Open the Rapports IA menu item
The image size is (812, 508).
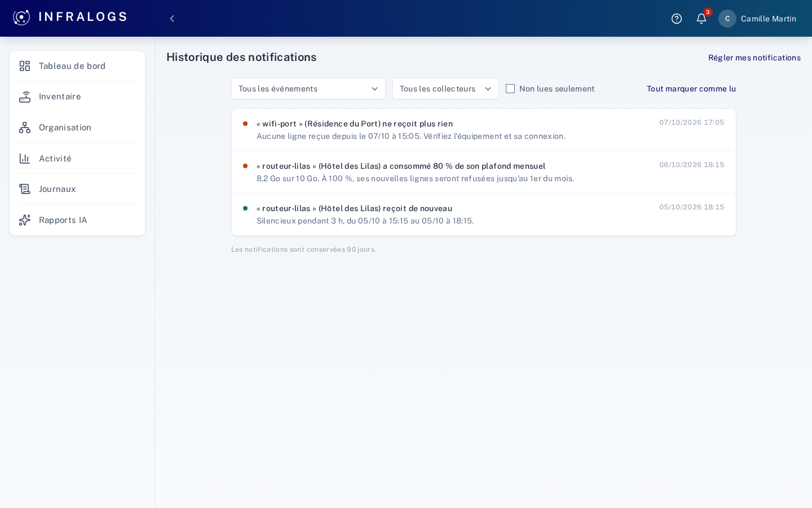tap(77, 220)
